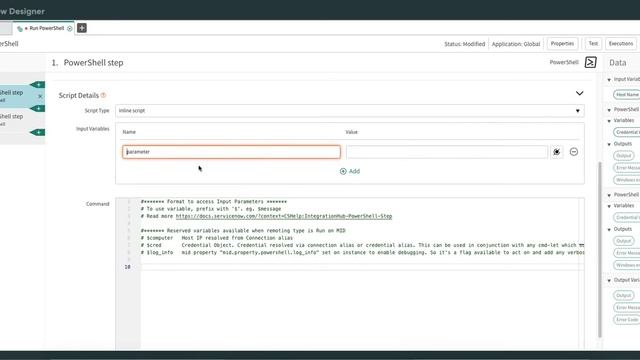
Task: Collapse the first PowerShell group in Data
Action: [x=609, y=110]
